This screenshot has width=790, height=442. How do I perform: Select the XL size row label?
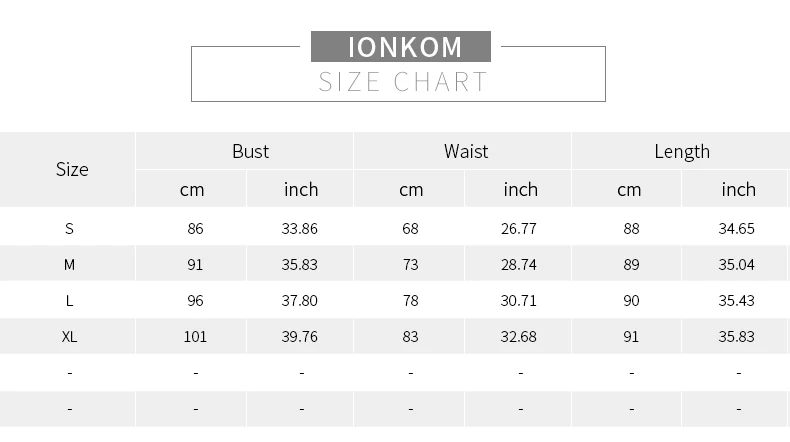(x=70, y=337)
